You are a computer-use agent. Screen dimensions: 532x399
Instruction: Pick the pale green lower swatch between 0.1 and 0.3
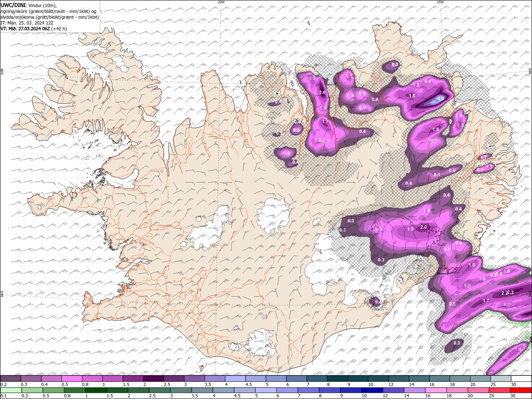(11, 390)
